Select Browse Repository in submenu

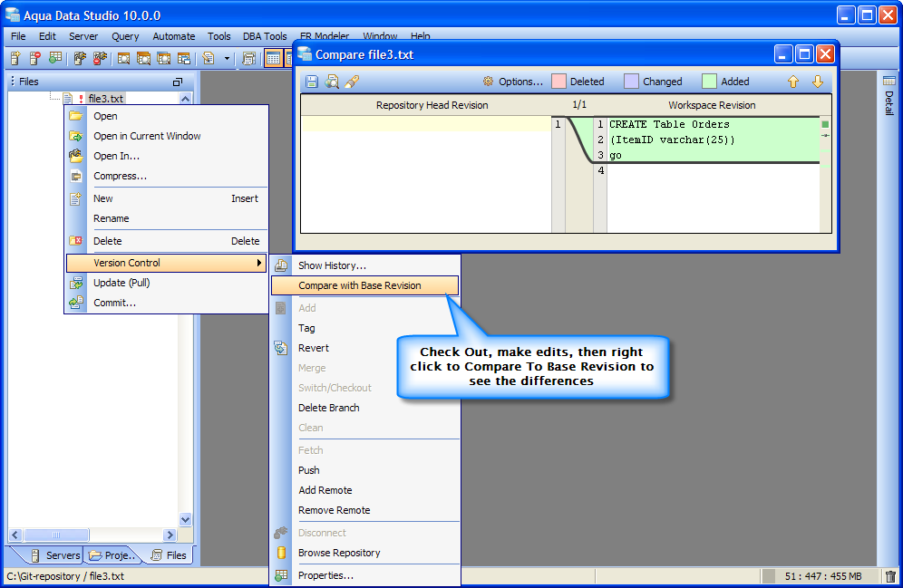coord(365,553)
